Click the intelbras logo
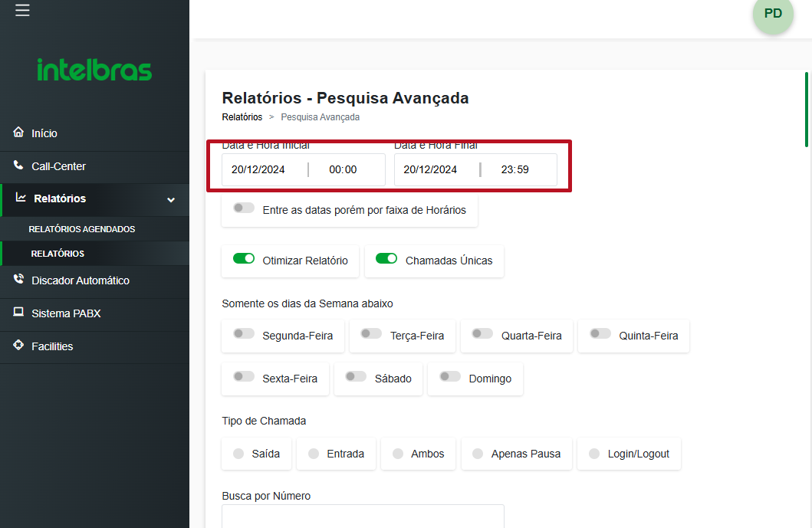 pyautogui.click(x=94, y=70)
